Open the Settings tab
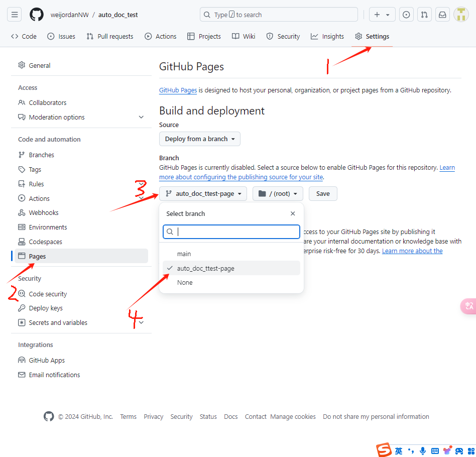 coord(372,37)
